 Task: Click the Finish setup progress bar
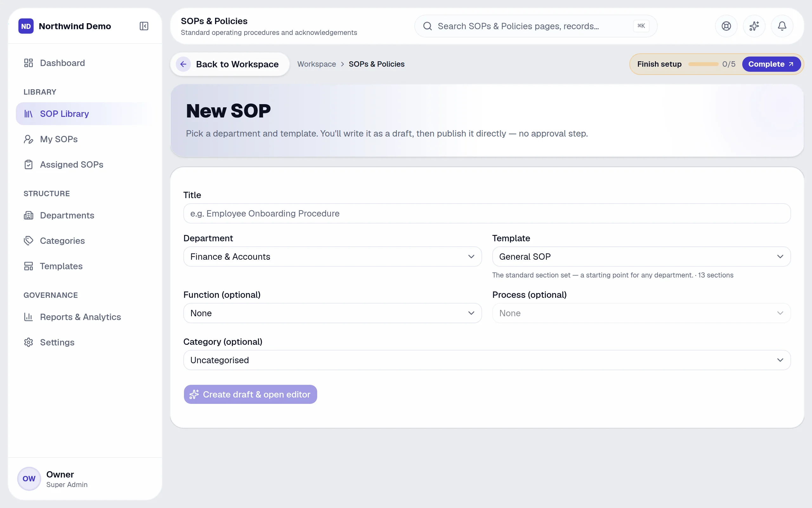pyautogui.click(x=703, y=64)
